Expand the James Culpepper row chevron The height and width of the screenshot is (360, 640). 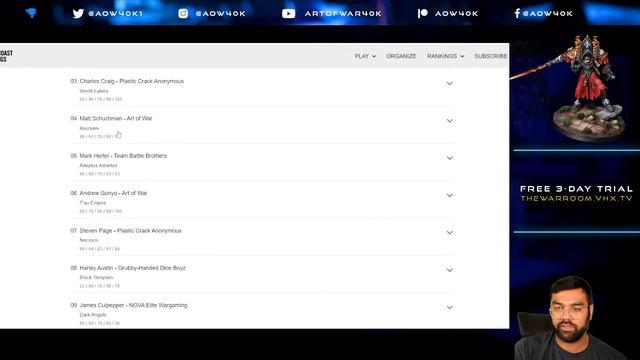(x=449, y=307)
